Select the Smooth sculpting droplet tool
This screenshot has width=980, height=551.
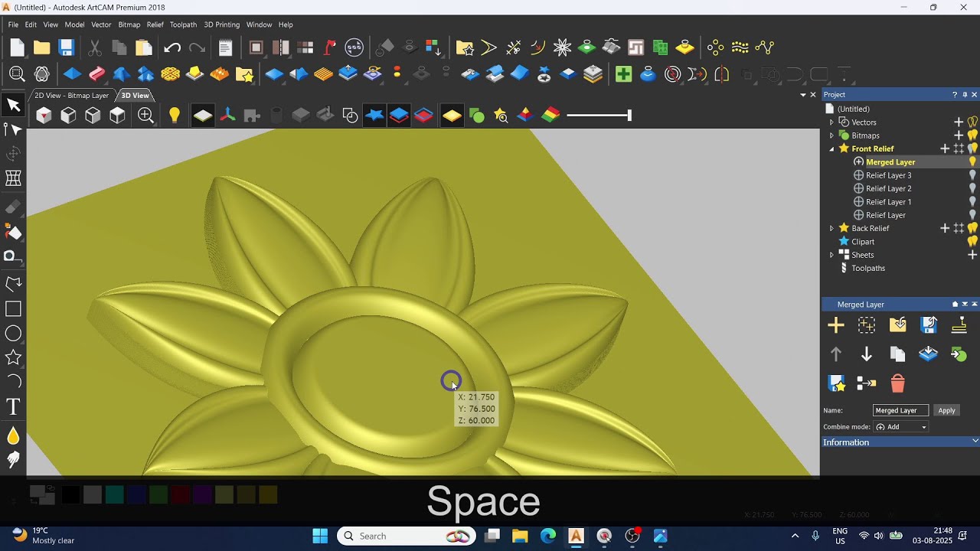[x=13, y=435]
